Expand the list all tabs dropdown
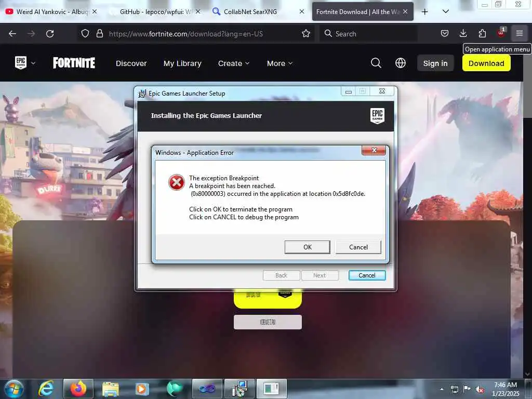532x399 pixels. [446, 11]
